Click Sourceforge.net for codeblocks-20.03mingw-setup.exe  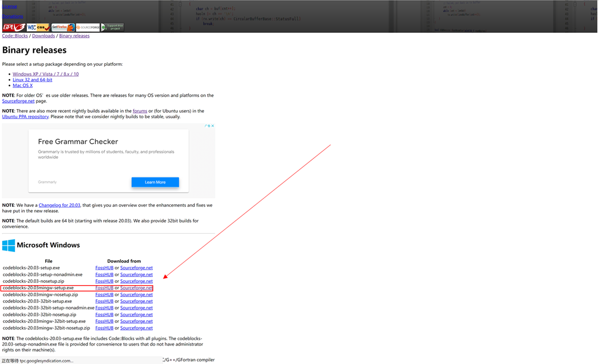(136, 288)
